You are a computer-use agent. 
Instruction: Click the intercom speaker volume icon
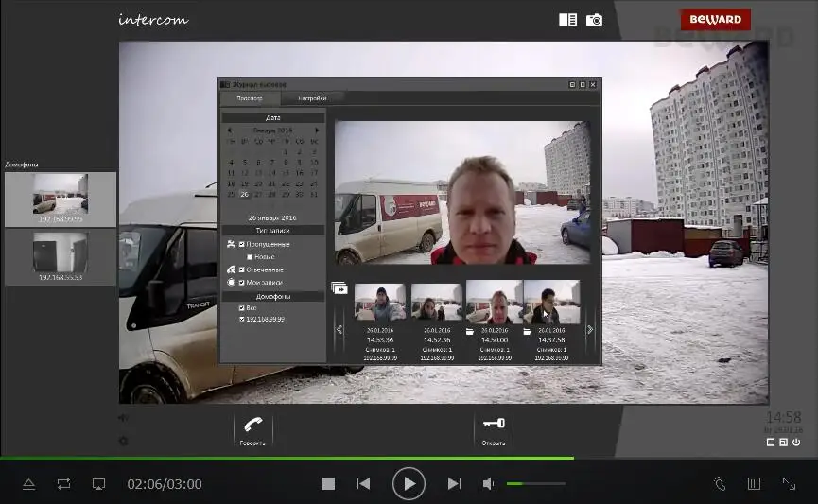coord(123,417)
